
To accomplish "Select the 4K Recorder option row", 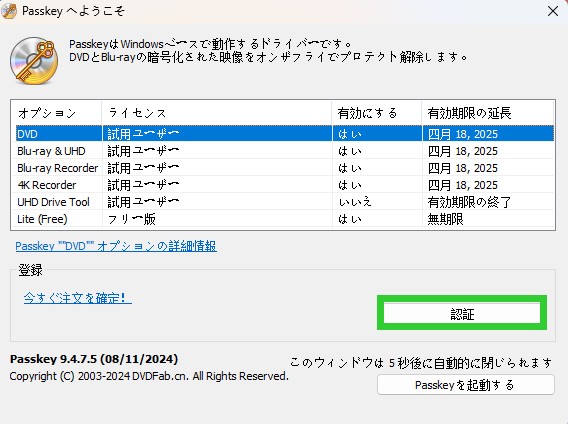I will [x=285, y=185].
